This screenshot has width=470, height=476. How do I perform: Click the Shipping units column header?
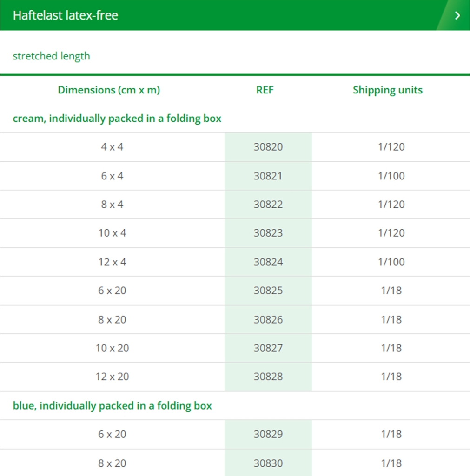388,90
